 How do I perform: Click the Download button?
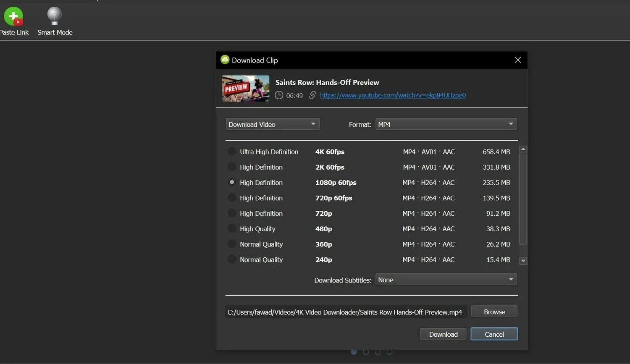[443, 334]
